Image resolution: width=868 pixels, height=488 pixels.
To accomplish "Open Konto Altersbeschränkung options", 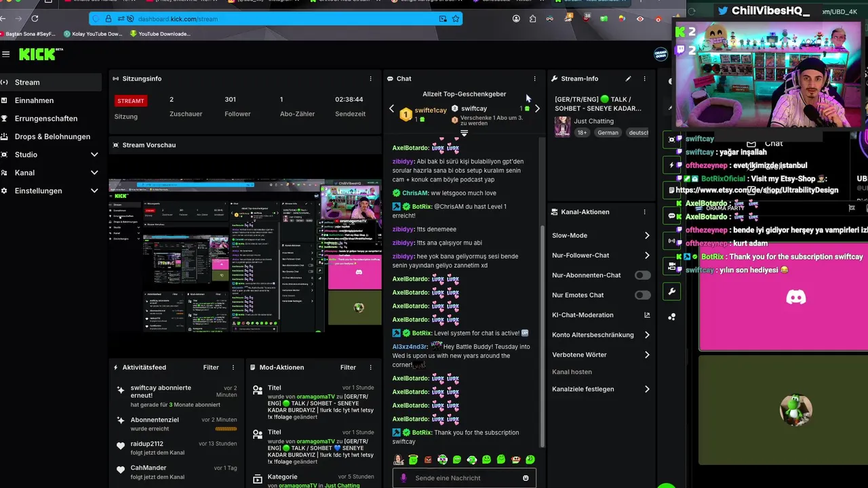I will point(601,335).
